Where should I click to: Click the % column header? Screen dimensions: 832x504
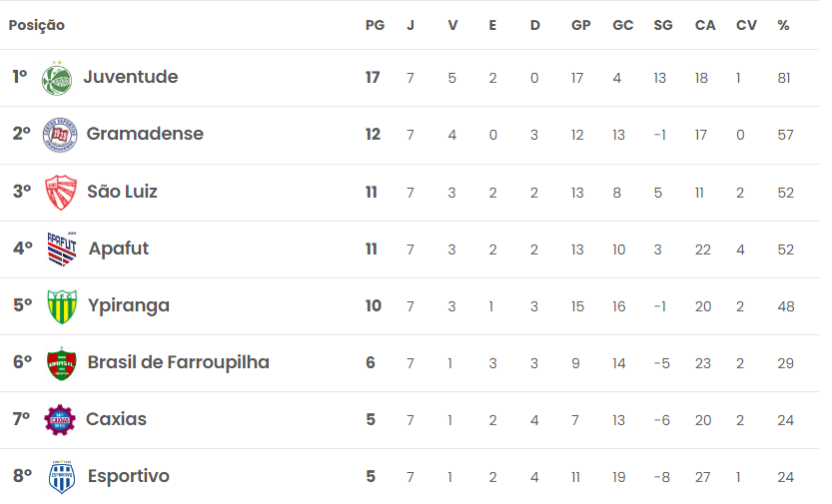tap(783, 25)
